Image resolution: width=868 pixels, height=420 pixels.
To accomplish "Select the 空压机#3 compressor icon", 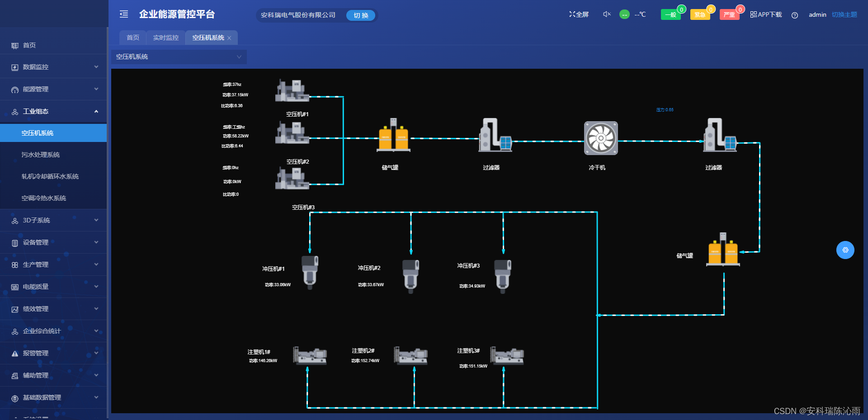I will coord(292,178).
